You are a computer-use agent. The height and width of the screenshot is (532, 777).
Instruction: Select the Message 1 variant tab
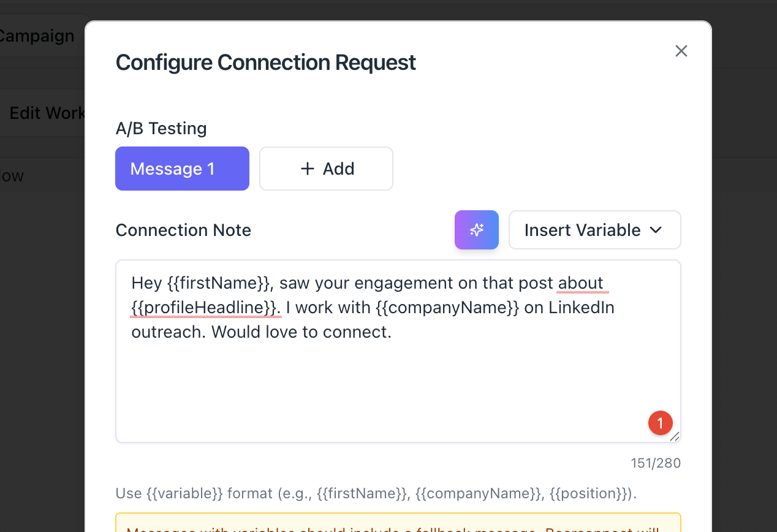pos(182,169)
